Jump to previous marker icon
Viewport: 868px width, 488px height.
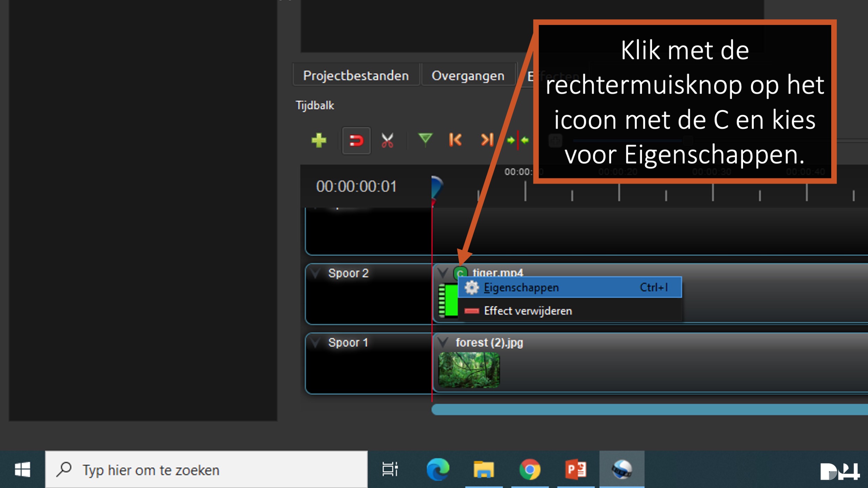[455, 140]
